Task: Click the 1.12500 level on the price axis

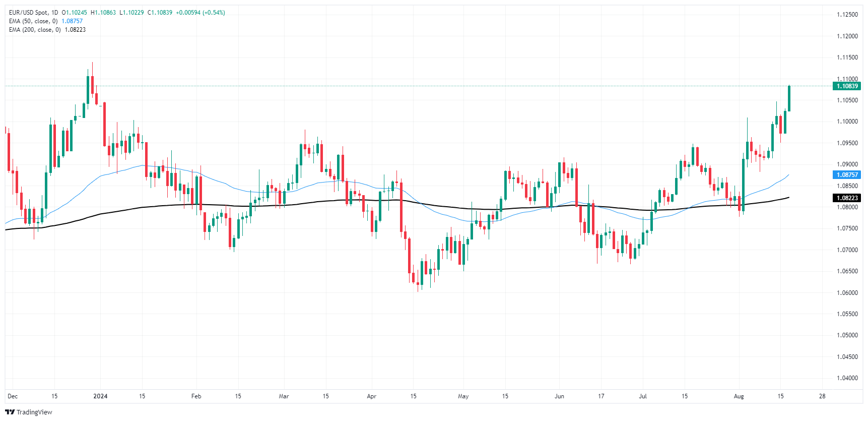Action: tap(847, 15)
